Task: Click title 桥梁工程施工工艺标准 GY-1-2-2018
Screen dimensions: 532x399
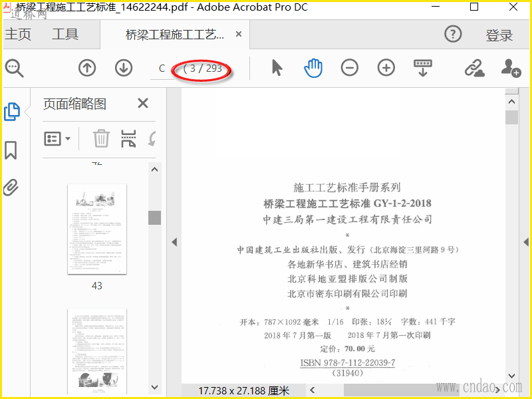Action: [x=347, y=203]
